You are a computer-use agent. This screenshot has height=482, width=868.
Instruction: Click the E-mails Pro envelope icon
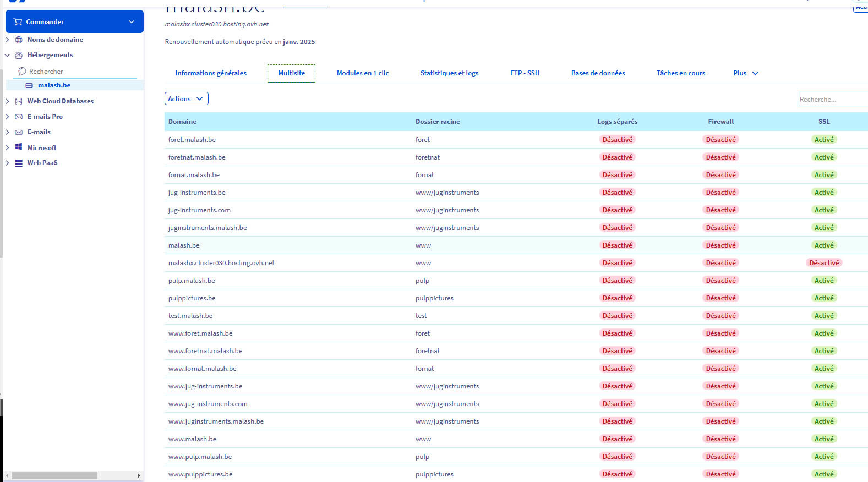point(19,117)
